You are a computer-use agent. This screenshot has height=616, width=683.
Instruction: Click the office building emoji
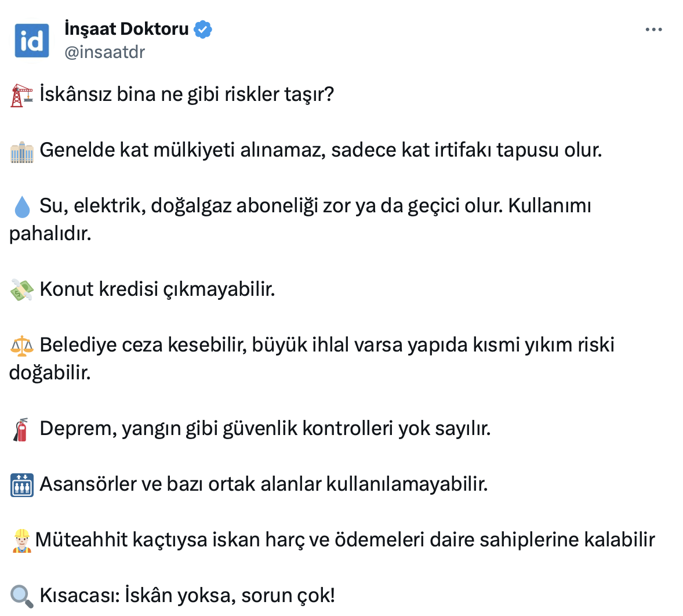click(22, 151)
